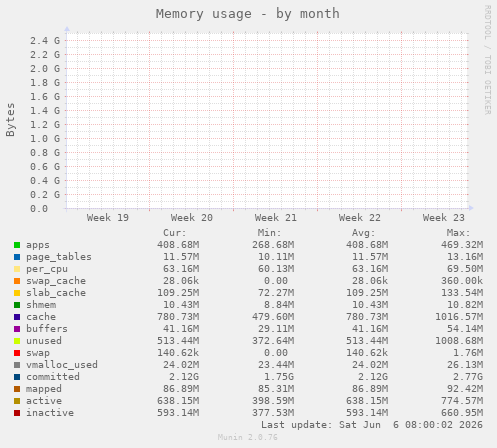Click the swap red legend swatch
The height and width of the screenshot is (448, 497).
tap(17, 353)
